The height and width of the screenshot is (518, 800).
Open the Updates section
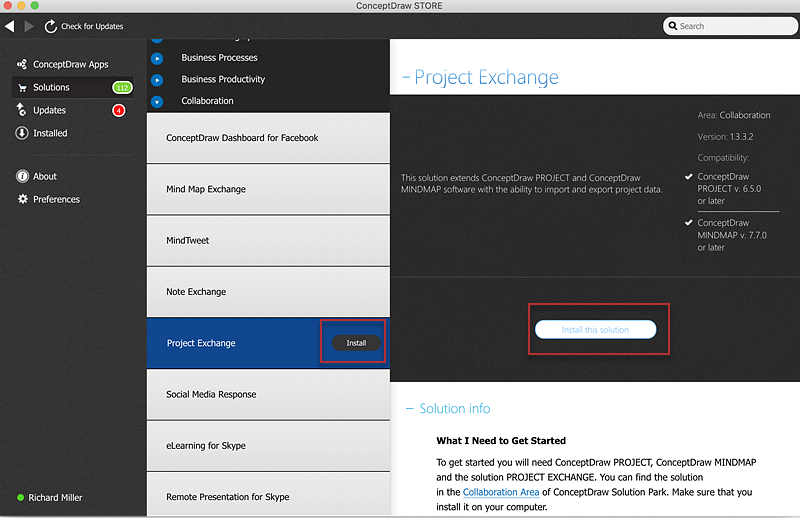pyautogui.click(x=49, y=110)
